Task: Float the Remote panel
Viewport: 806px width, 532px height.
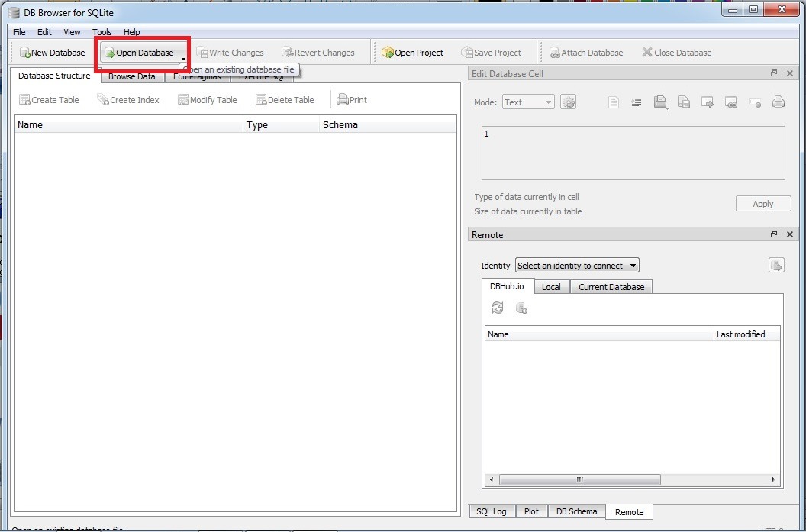Action: tap(774, 234)
